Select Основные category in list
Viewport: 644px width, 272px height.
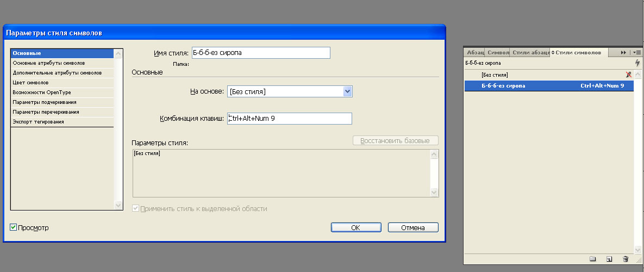tap(62, 53)
